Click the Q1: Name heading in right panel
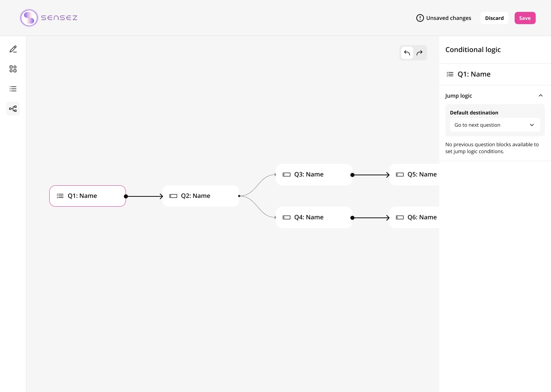Screen dimensions: 551x392 (474, 74)
